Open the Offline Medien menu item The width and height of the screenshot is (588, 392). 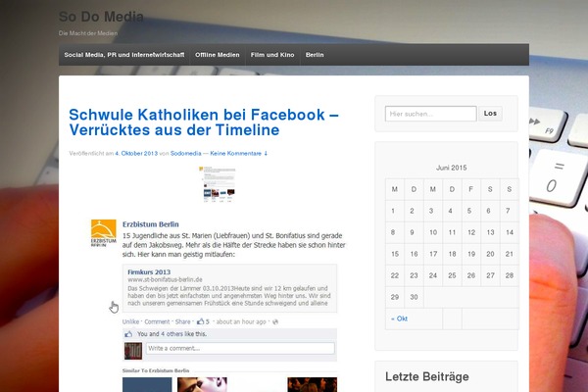[x=218, y=55]
